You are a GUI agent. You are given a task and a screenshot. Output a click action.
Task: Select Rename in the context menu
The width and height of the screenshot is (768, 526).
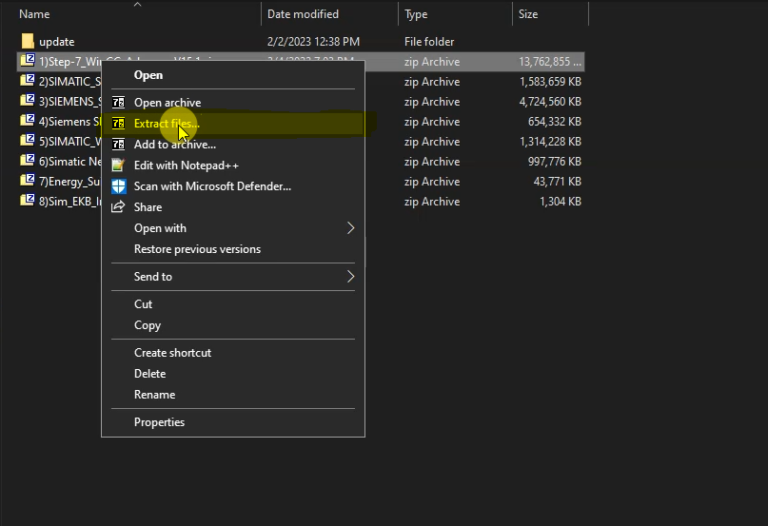[x=154, y=394]
